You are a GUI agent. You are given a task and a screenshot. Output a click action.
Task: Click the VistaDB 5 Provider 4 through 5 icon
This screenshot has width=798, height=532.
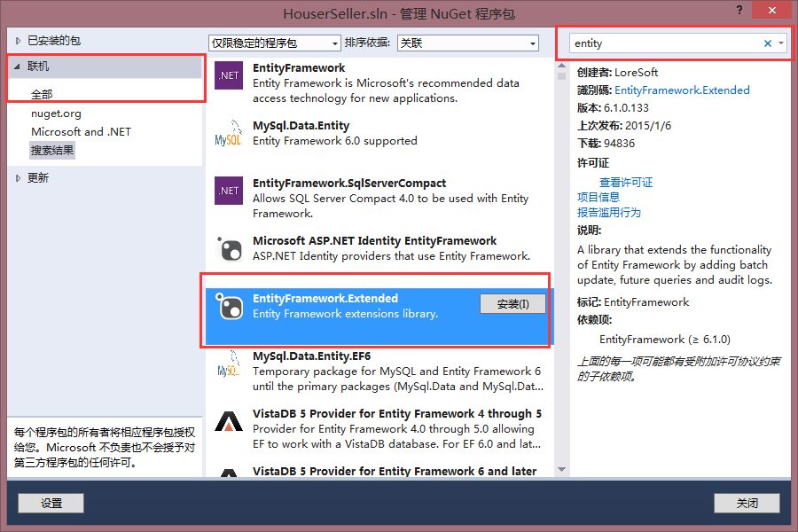pyautogui.click(x=229, y=421)
